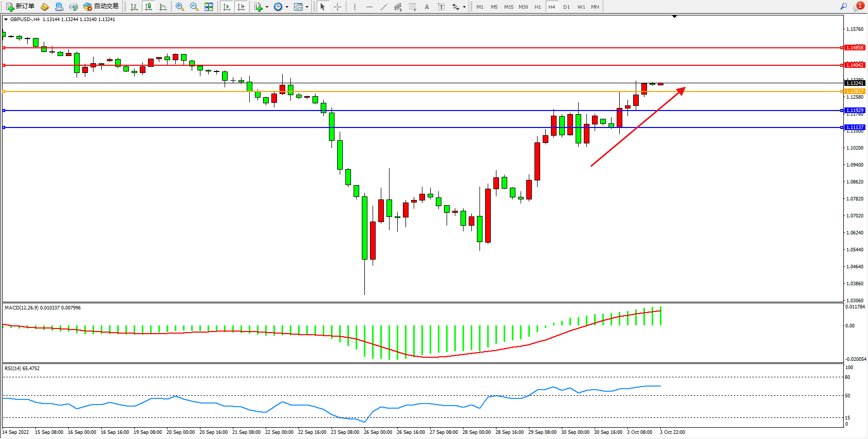868x439 pixels.
Task: Switch to the M15 timeframe
Action: pyautogui.click(x=509, y=7)
